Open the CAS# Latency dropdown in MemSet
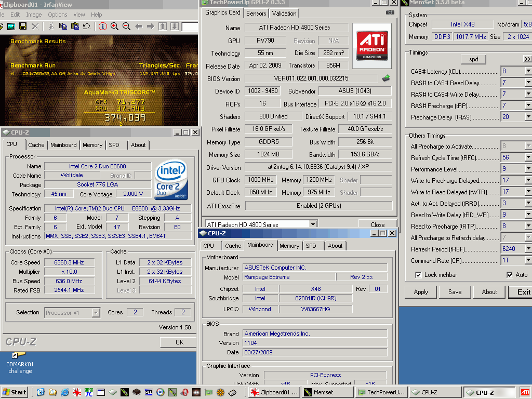The height and width of the screenshot is (399, 532). 528,71
